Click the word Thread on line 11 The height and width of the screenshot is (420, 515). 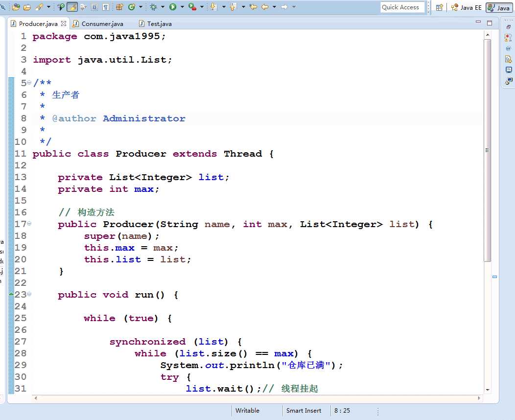tap(243, 154)
